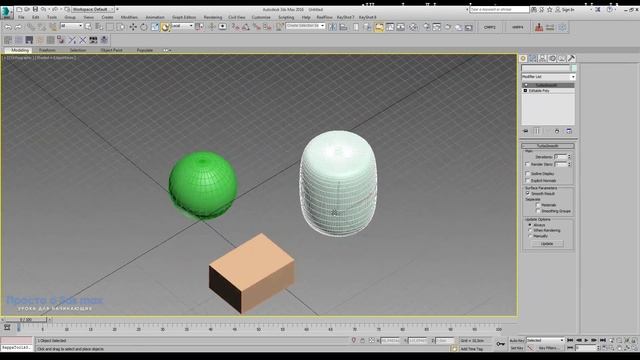
Task: Open the reference coordinate system dropdown
Action: pos(182,26)
